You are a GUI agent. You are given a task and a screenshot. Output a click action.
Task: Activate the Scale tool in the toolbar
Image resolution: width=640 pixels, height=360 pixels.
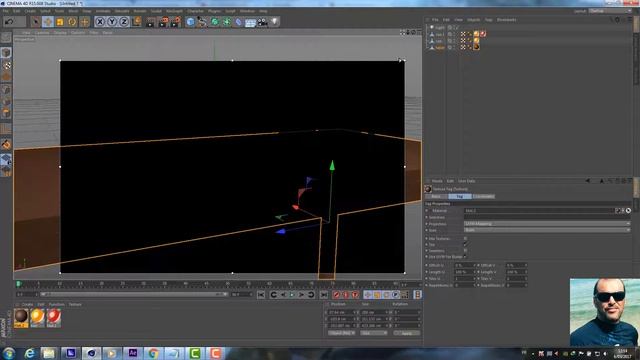coord(60,22)
